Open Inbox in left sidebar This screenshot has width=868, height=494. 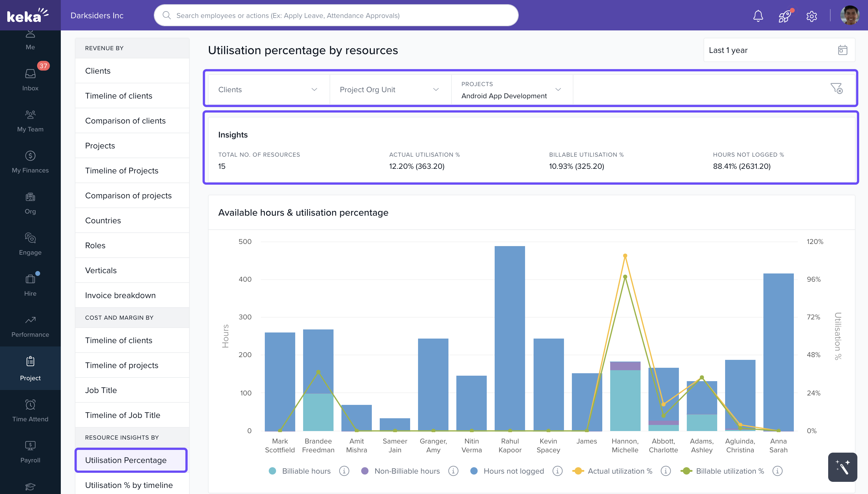(x=30, y=79)
